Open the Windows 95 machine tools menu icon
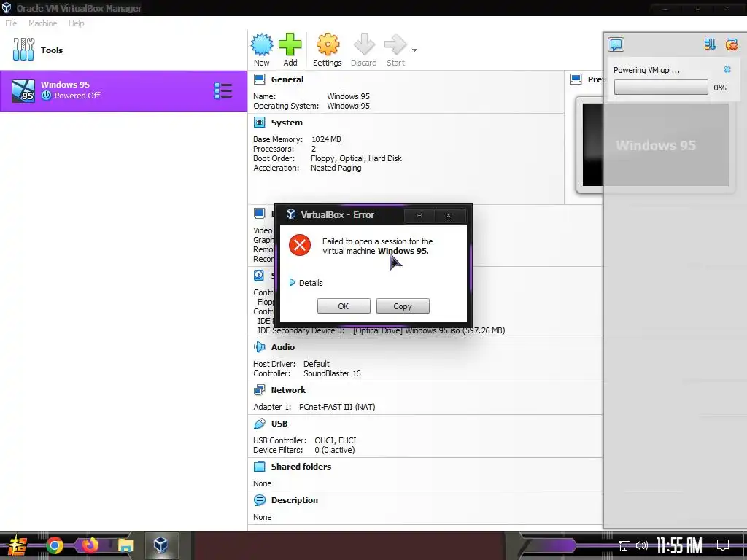The image size is (747, 560). (223, 90)
